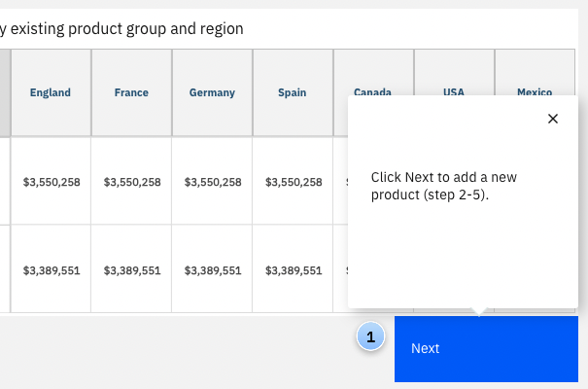Click France's $3,550,258 cell
Screen dimensions: 588x389
[131, 182]
